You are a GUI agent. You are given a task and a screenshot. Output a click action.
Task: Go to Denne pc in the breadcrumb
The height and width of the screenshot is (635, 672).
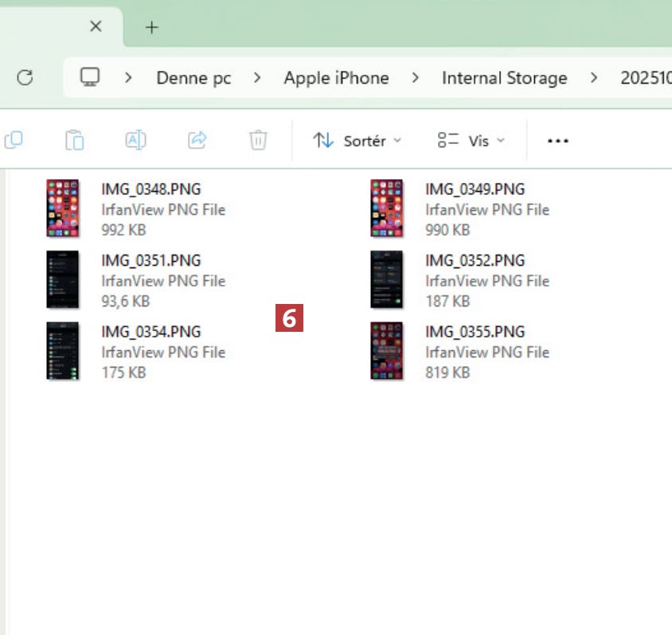pos(193,78)
